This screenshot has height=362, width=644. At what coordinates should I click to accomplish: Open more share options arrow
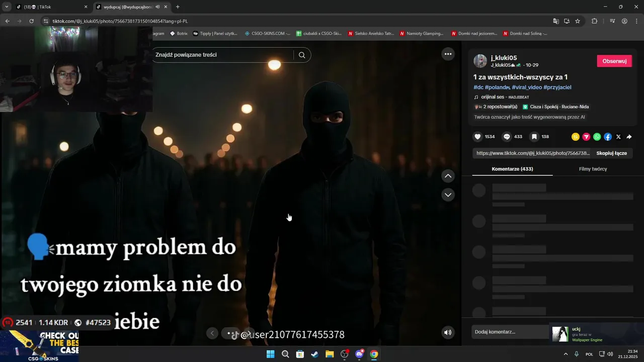[x=629, y=137]
